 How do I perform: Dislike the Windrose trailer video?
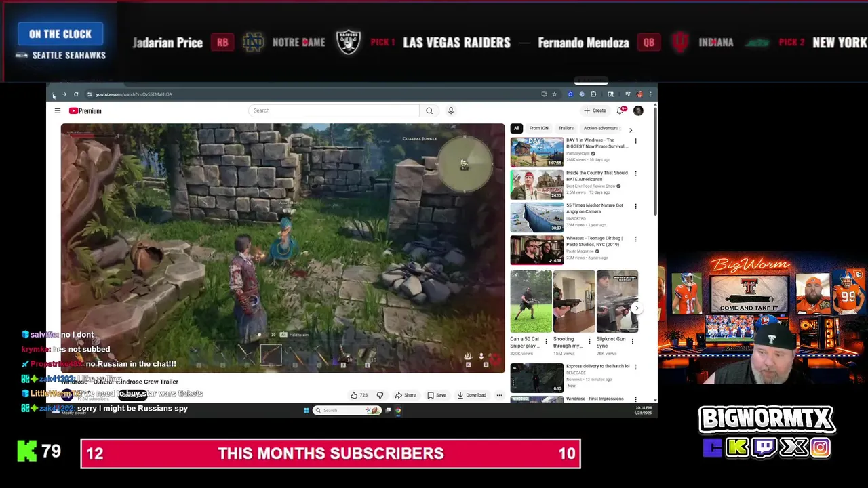click(380, 395)
